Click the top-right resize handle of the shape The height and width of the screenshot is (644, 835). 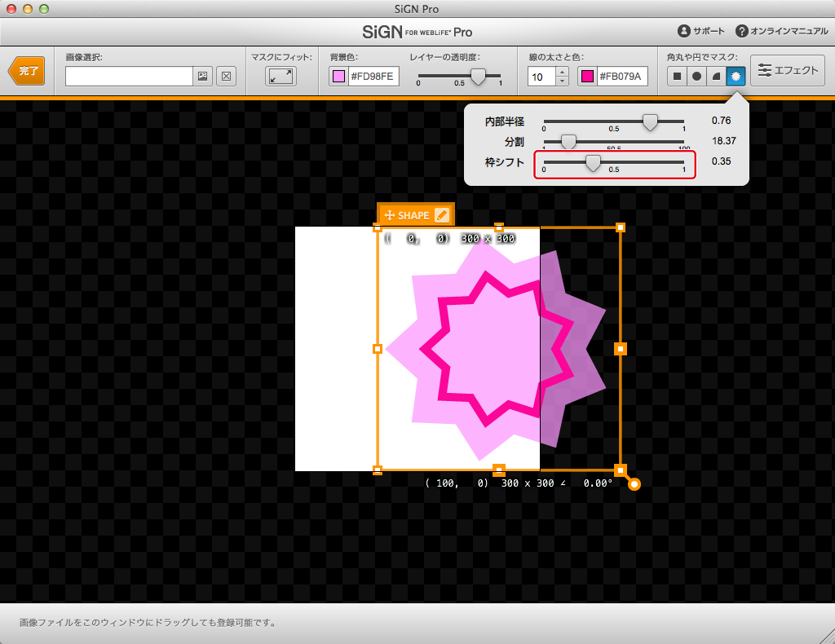coord(621,227)
